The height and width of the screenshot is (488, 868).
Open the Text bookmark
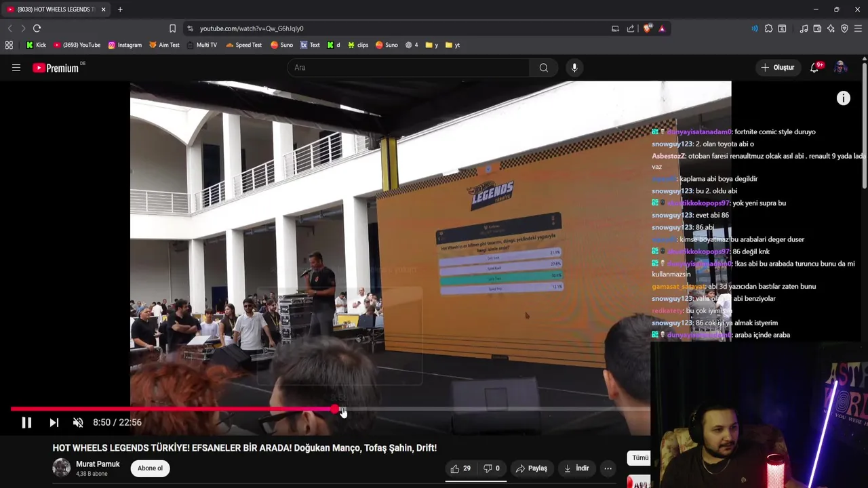pos(310,45)
